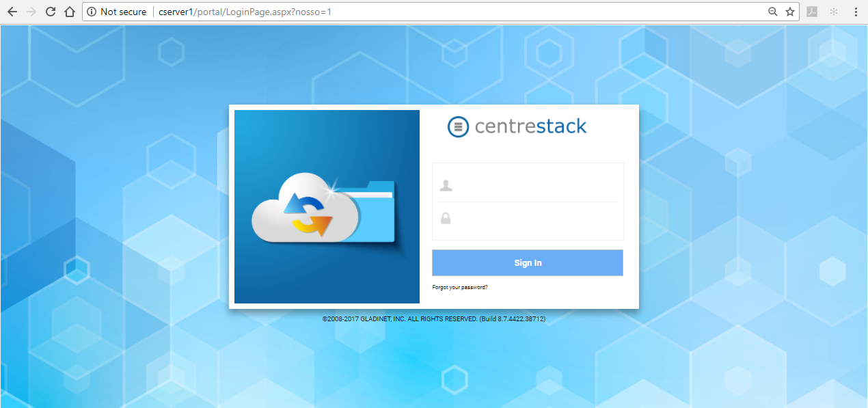The height and width of the screenshot is (408, 868).
Task: Open the browser home page
Action: coord(69,12)
